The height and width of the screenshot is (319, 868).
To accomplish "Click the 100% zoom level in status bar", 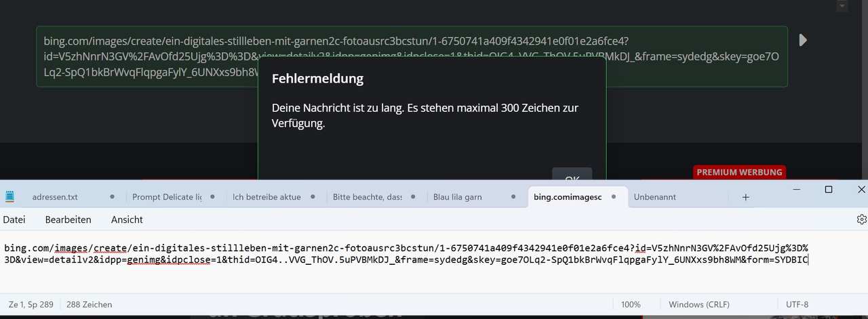I will click(x=631, y=305).
